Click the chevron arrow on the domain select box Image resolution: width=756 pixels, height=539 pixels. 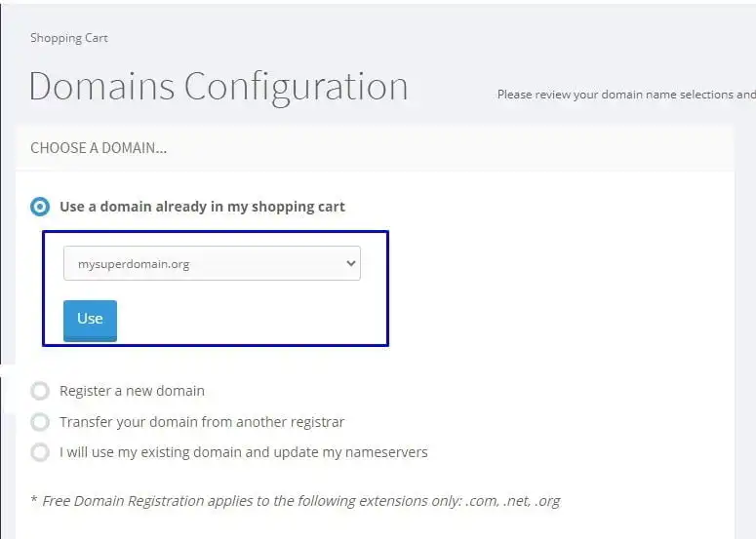pyautogui.click(x=347, y=263)
